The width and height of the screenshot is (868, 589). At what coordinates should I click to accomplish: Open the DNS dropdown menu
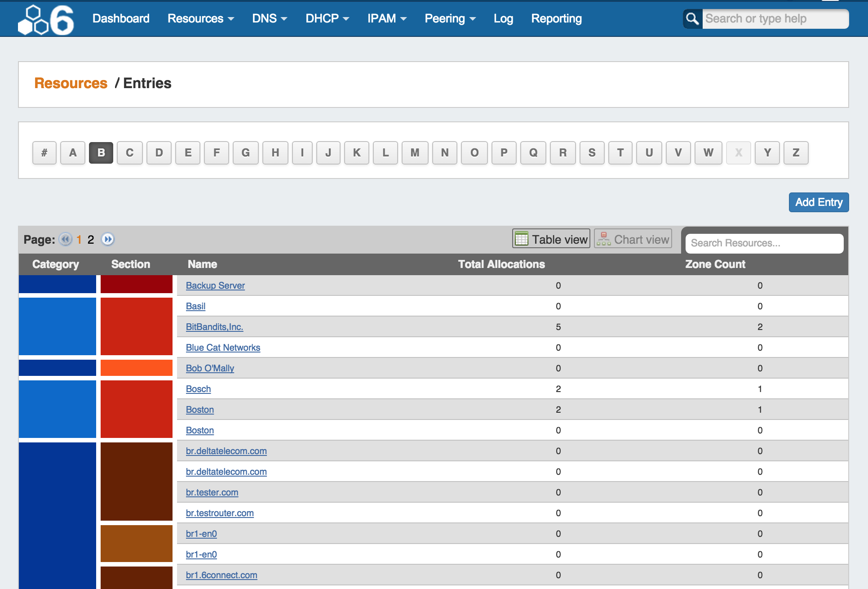[270, 18]
